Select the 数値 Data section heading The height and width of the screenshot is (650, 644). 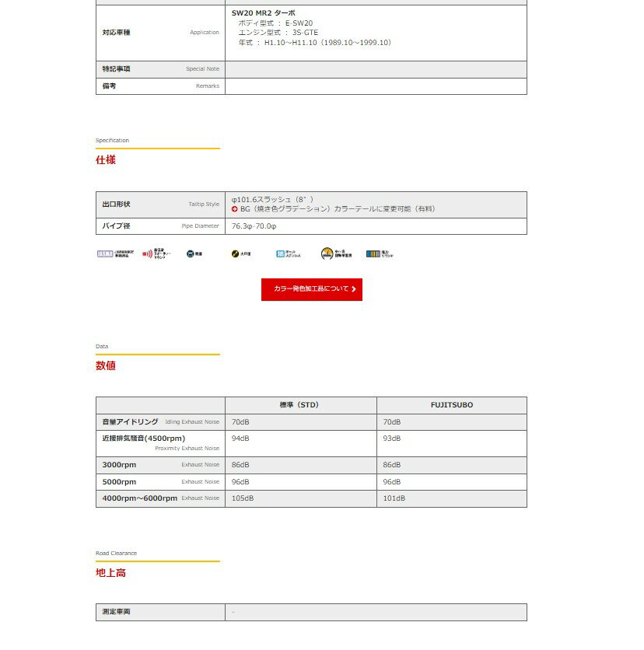point(106,365)
